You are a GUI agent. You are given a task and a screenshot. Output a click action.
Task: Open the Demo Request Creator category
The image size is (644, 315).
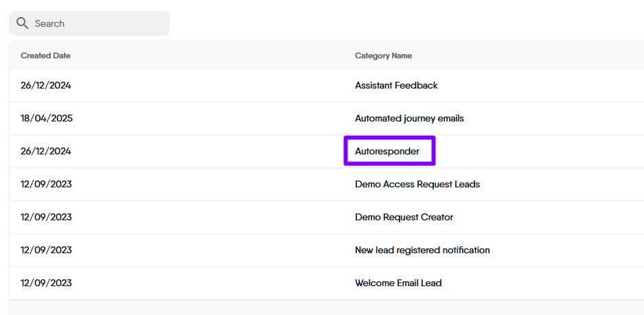404,218
